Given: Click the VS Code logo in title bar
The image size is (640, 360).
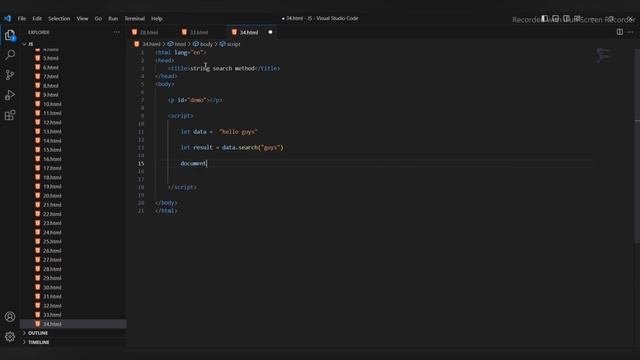Looking at the screenshot, I should coord(7,18).
